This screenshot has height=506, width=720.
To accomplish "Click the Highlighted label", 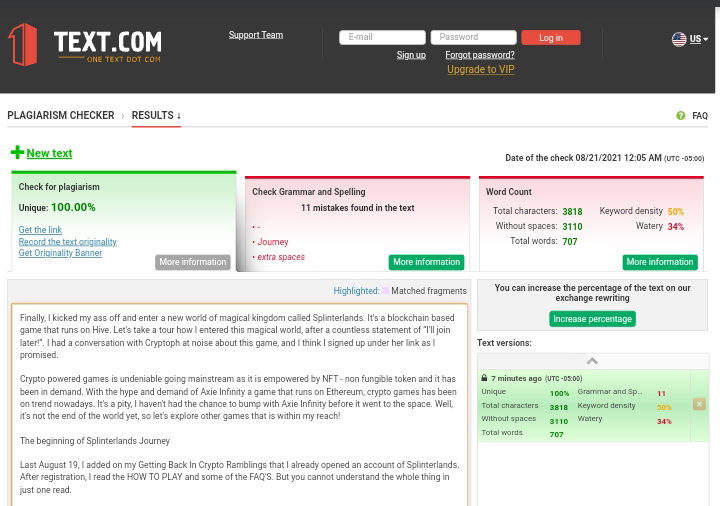I will [356, 291].
